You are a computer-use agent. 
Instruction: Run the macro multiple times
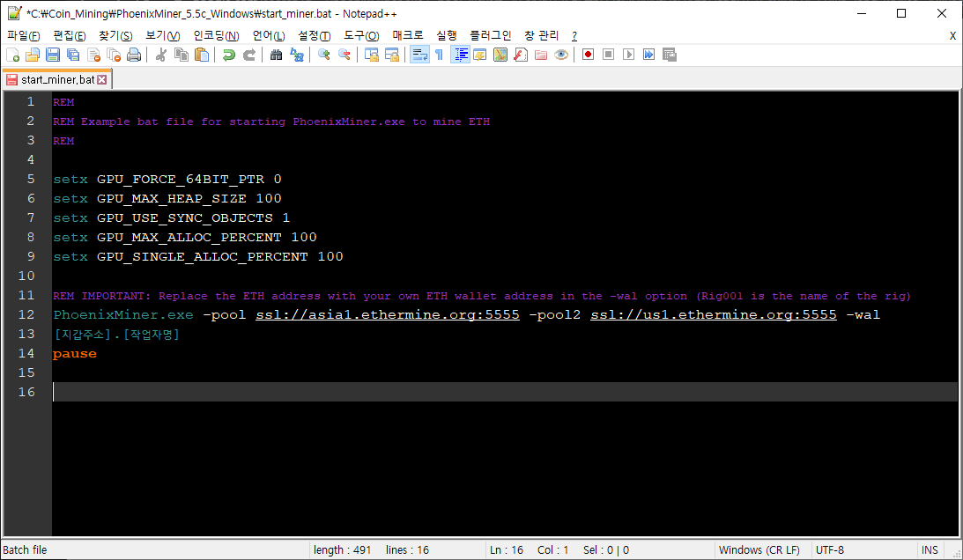[648, 55]
